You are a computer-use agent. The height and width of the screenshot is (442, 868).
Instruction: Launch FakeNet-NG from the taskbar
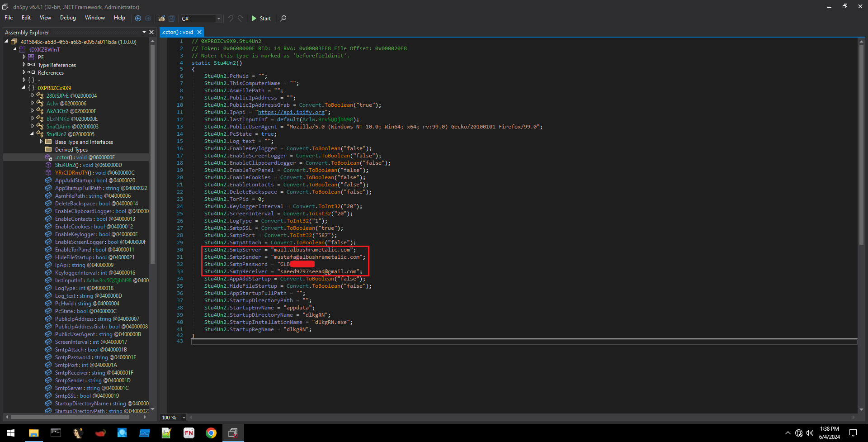point(189,433)
